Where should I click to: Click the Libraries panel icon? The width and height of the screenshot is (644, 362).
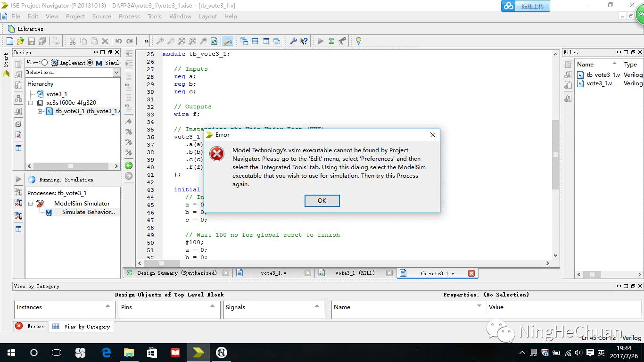pos(11,29)
